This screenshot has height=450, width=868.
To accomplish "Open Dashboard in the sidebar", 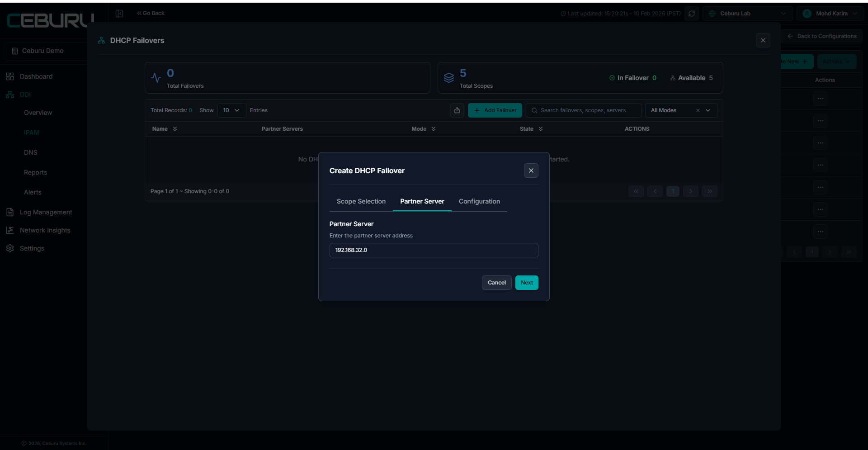I will coord(36,76).
